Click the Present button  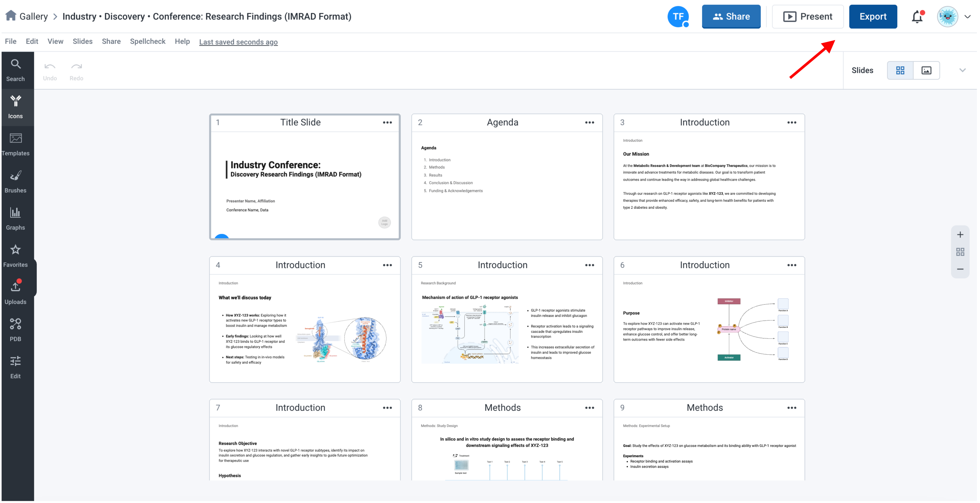click(x=808, y=17)
